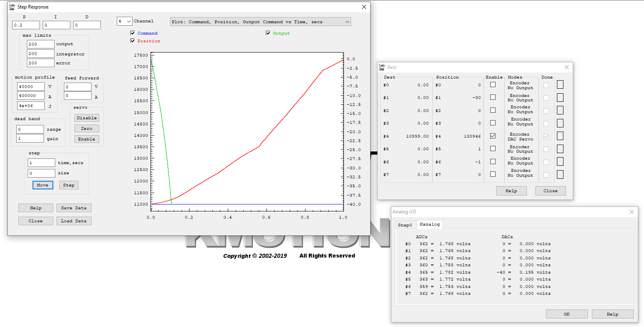Select the Kanalog tab
Image resolution: width=644 pixels, height=327 pixels.
tap(430, 224)
